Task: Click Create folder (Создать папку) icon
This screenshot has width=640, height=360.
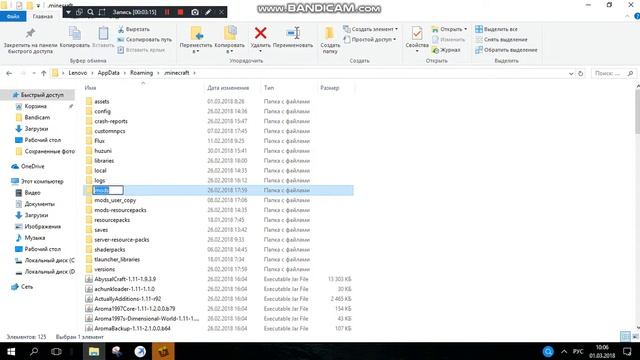Action: click(330, 33)
